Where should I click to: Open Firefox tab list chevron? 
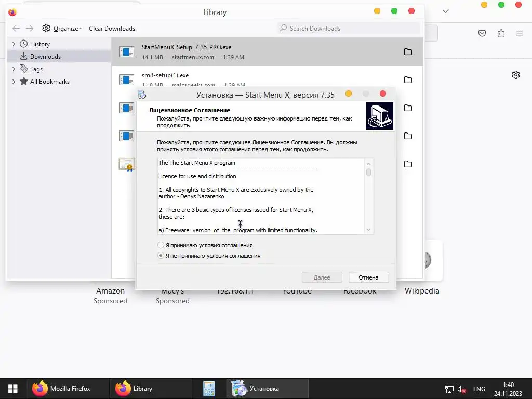[x=446, y=11]
